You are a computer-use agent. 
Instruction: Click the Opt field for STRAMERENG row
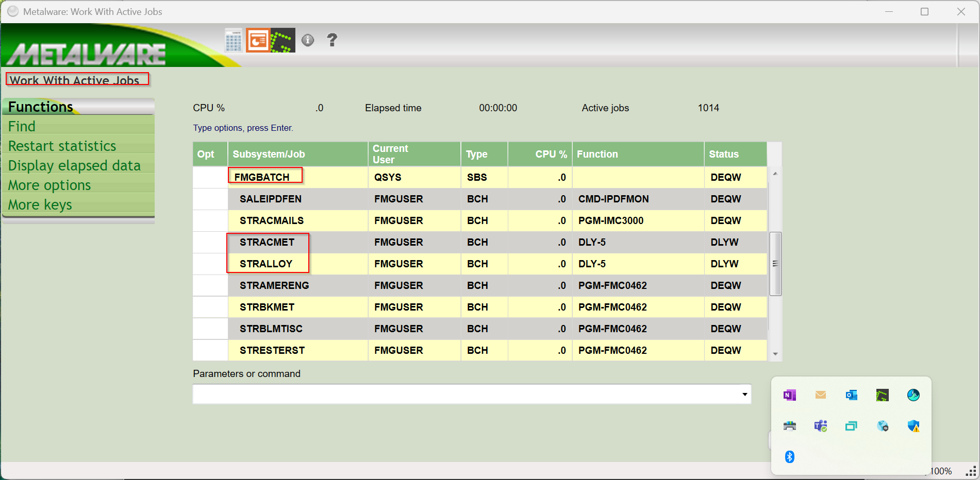click(x=210, y=285)
